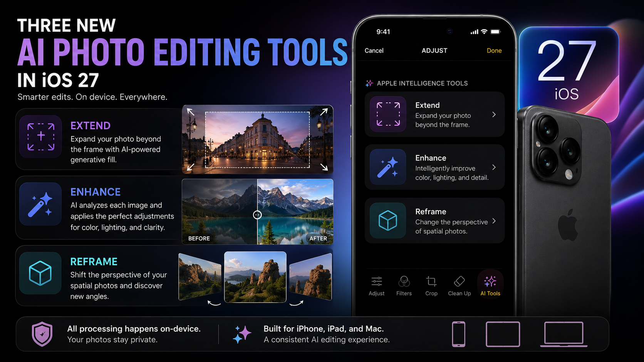Open the Extend tool row on phone
Image resolution: width=644 pixels, height=362 pixels.
click(x=434, y=114)
